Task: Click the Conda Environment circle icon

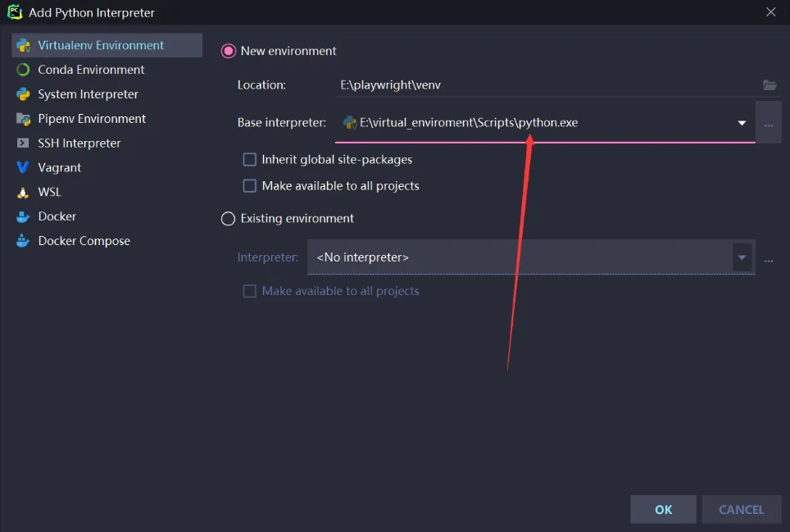Action: click(23, 70)
